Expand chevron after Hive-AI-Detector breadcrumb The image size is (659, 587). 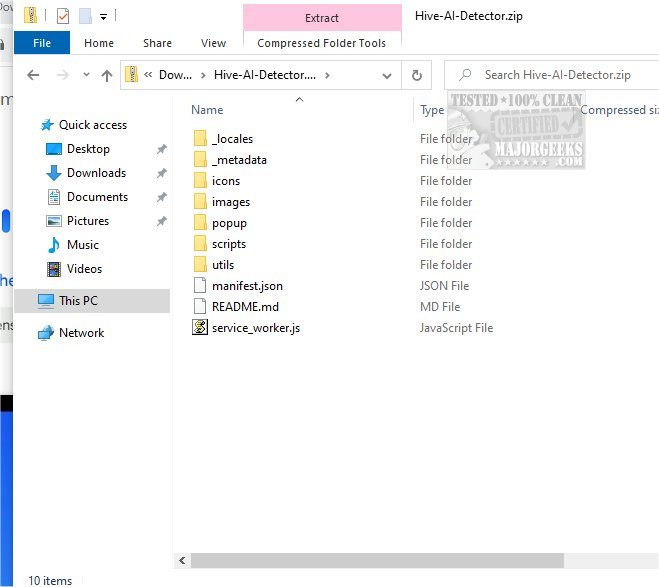coord(327,75)
